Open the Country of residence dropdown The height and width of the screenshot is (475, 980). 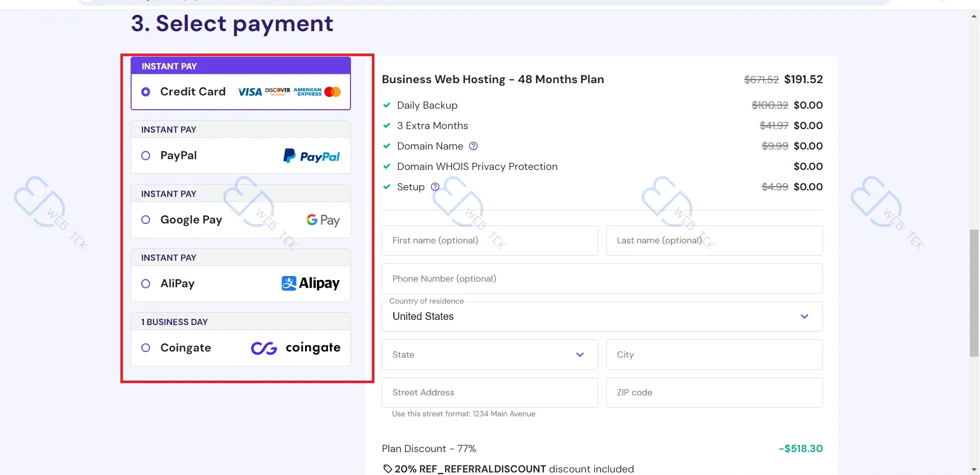coord(602,316)
